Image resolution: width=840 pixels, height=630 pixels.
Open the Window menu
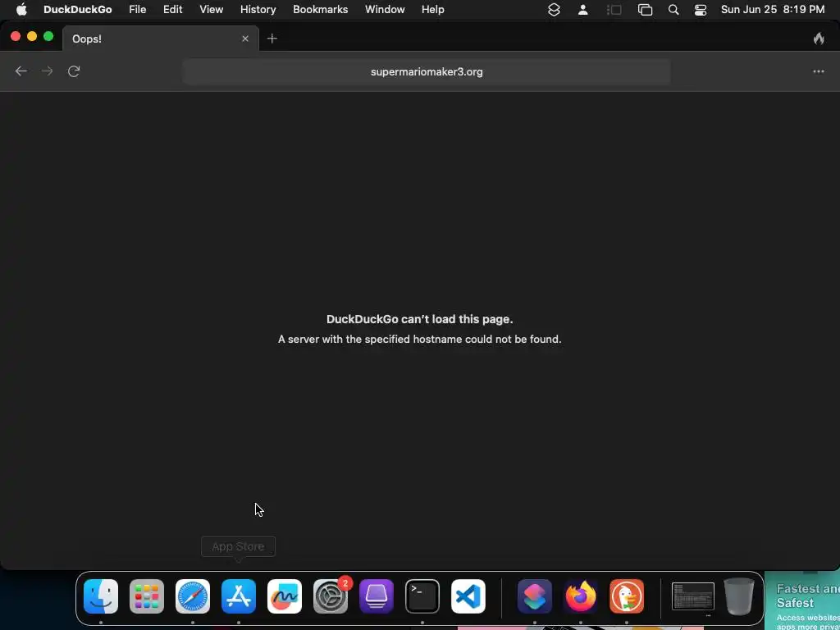point(385,10)
